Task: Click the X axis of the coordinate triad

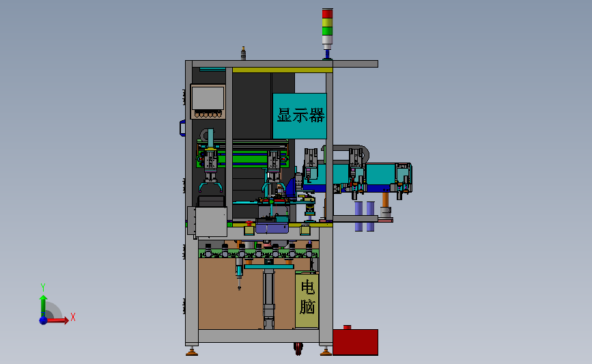Action: pos(58,320)
